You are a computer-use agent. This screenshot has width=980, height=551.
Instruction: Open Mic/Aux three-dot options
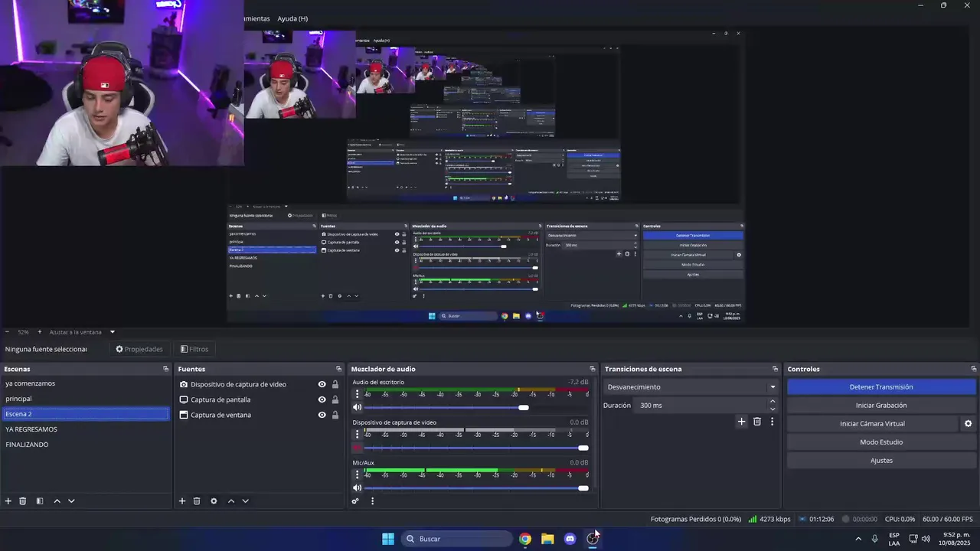[x=357, y=474]
